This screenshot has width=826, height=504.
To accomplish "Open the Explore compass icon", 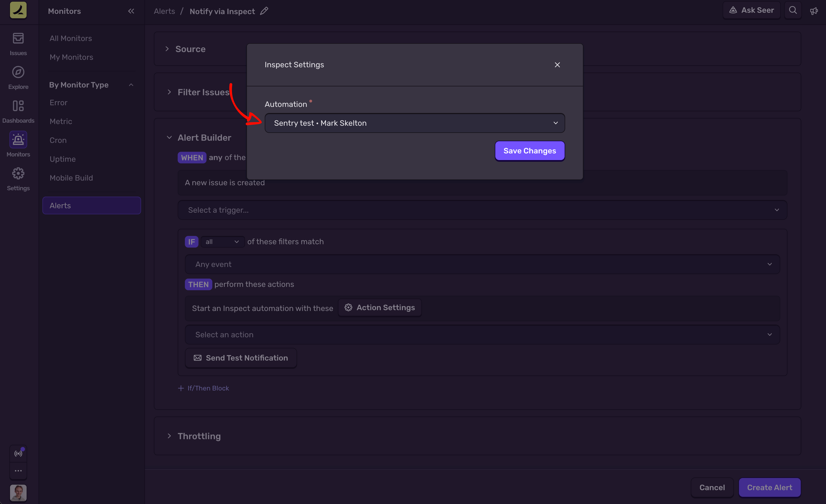I will click(18, 72).
